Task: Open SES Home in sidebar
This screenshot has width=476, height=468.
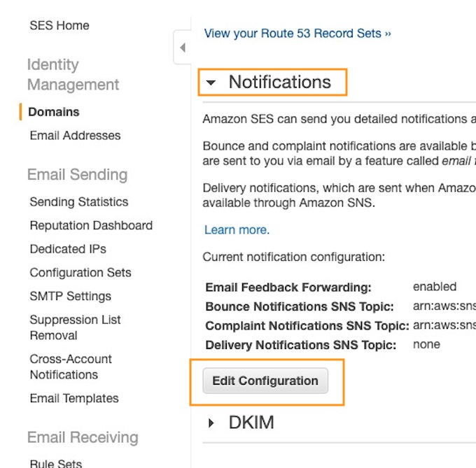Action: point(59,25)
